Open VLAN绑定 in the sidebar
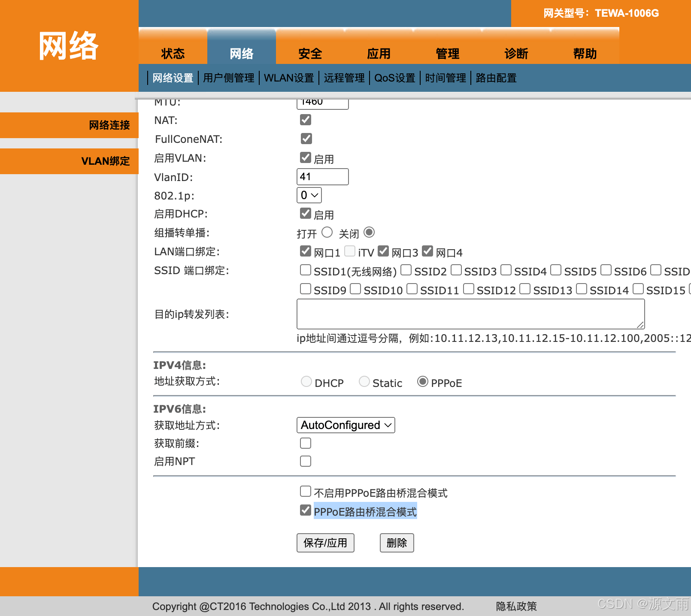691x616 pixels. [x=105, y=161]
